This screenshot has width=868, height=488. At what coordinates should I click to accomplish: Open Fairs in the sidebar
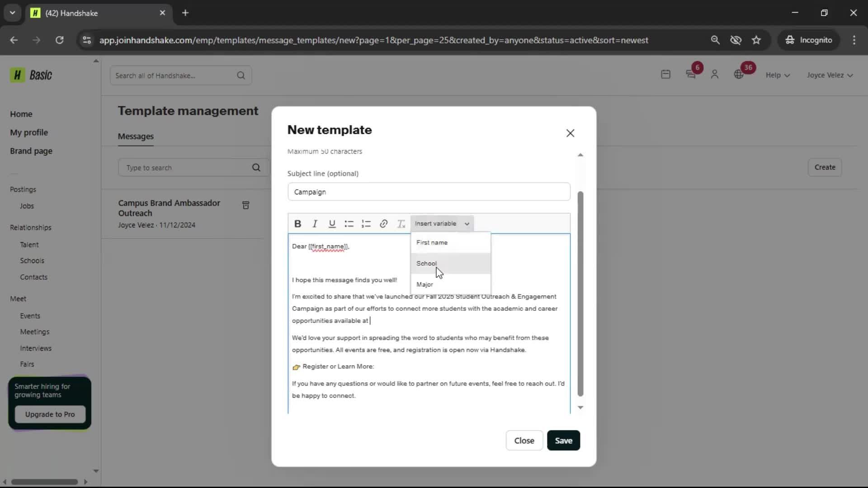tap(27, 364)
